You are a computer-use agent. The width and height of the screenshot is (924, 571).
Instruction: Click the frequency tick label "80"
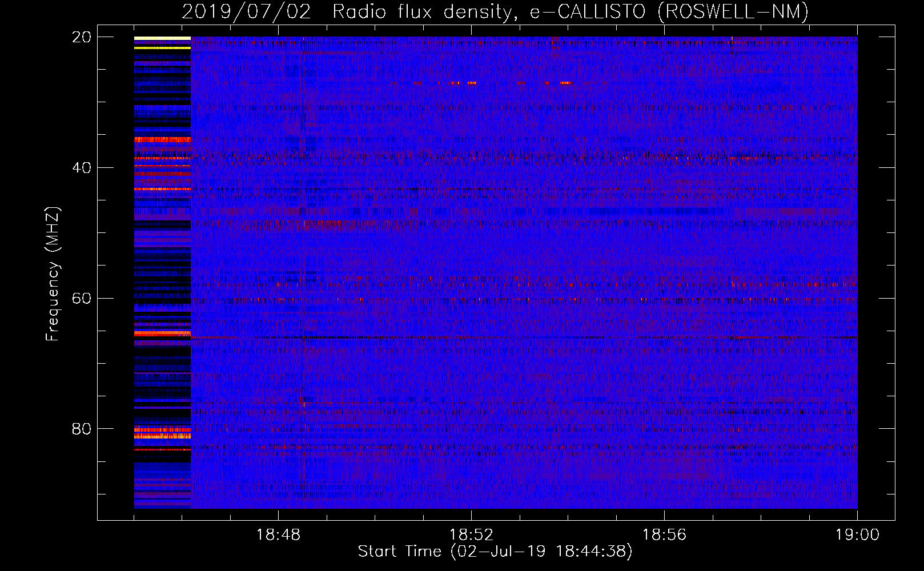point(82,429)
